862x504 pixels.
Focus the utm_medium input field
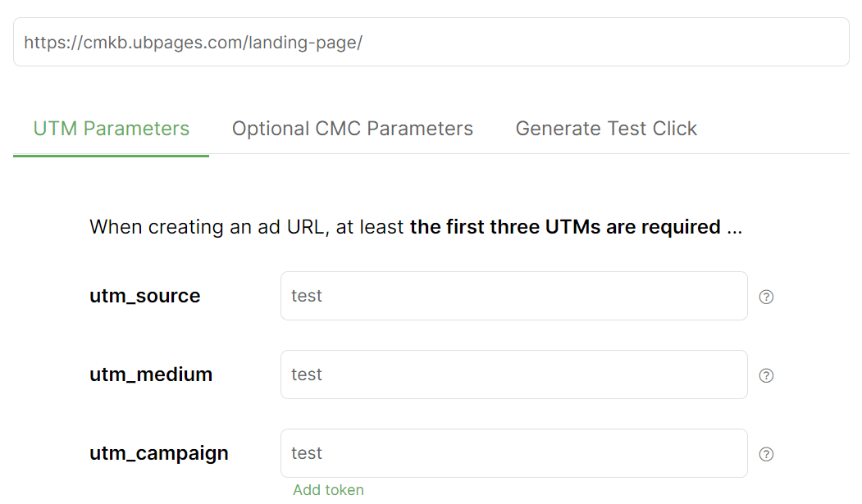point(513,375)
